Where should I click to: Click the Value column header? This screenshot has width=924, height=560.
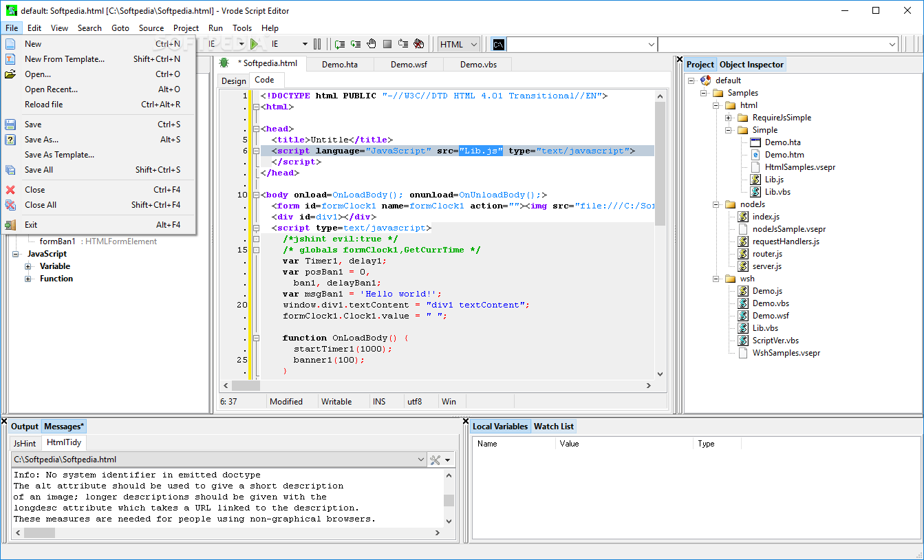[x=624, y=444]
